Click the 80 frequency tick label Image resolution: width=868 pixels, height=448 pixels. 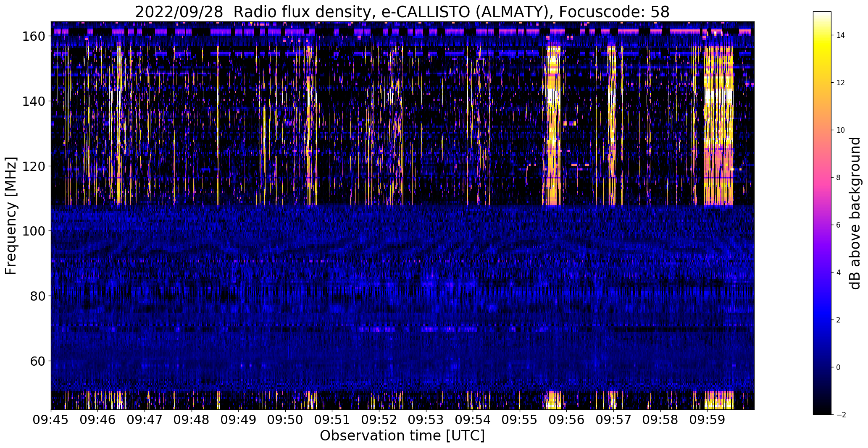(38, 296)
